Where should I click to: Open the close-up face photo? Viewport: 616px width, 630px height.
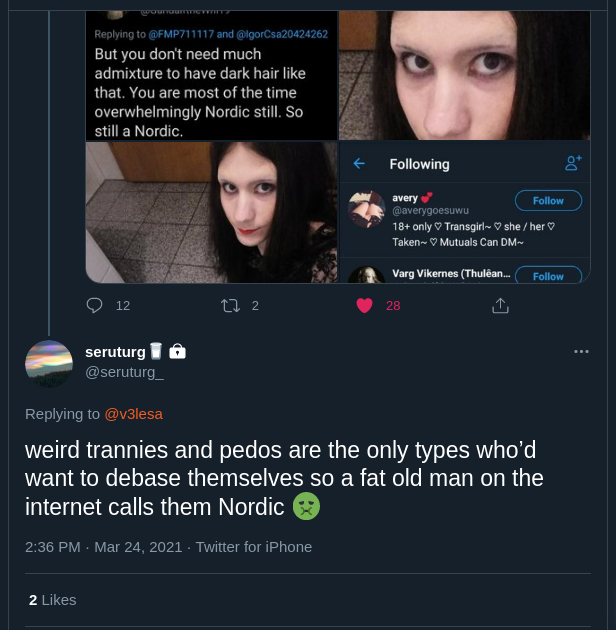click(465, 75)
